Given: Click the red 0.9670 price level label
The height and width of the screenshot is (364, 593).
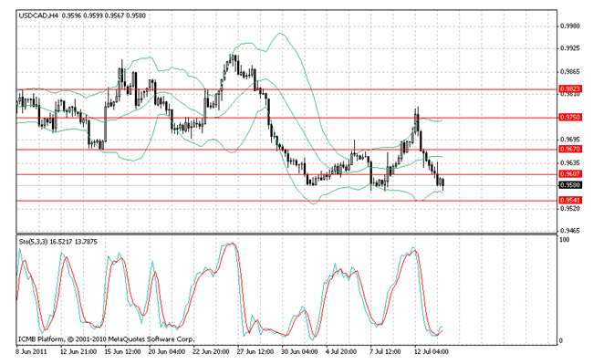Looking at the screenshot, I should [570, 150].
